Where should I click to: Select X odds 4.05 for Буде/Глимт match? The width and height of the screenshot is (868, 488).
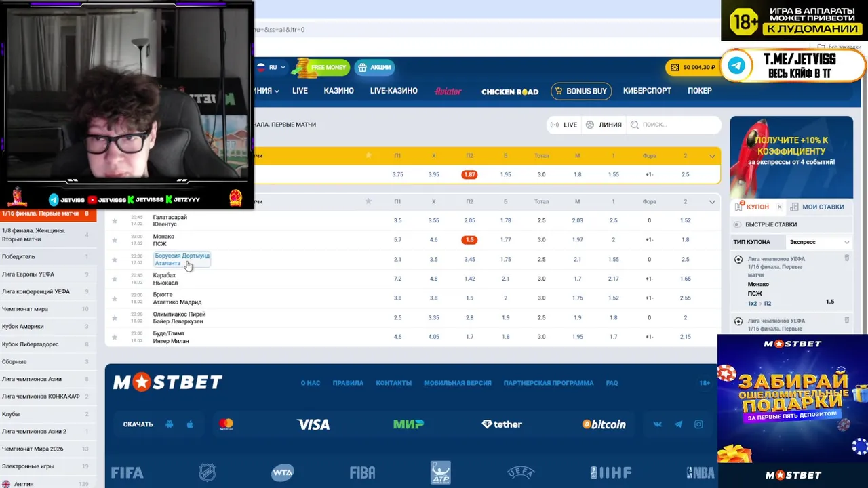pos(433,337)
